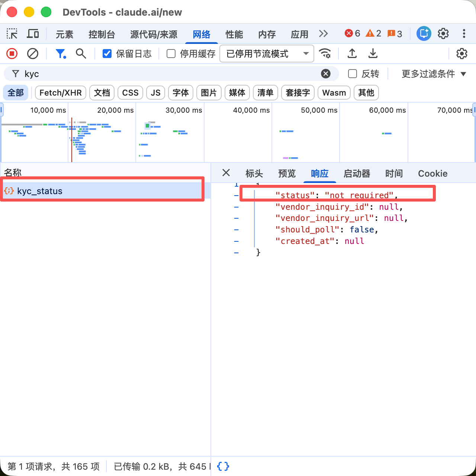Stop recording network log
The image size is (476, 476).
point(12,54)
